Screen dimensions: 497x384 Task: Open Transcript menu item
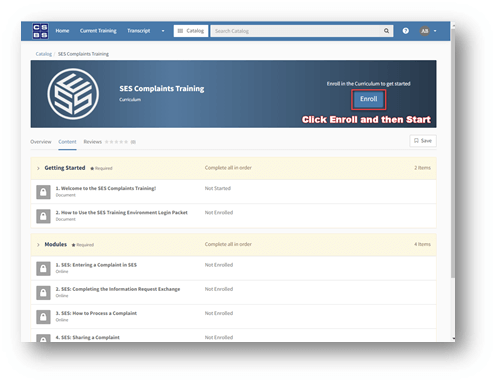(x=139, y=31)
